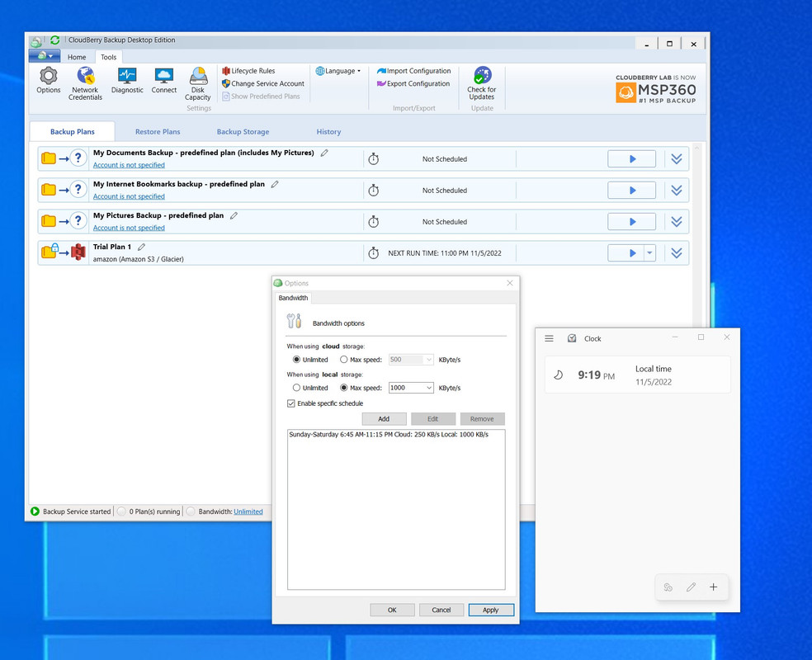Click schedule stopwatch for Internet Bookmarks plan

[373, 191]
